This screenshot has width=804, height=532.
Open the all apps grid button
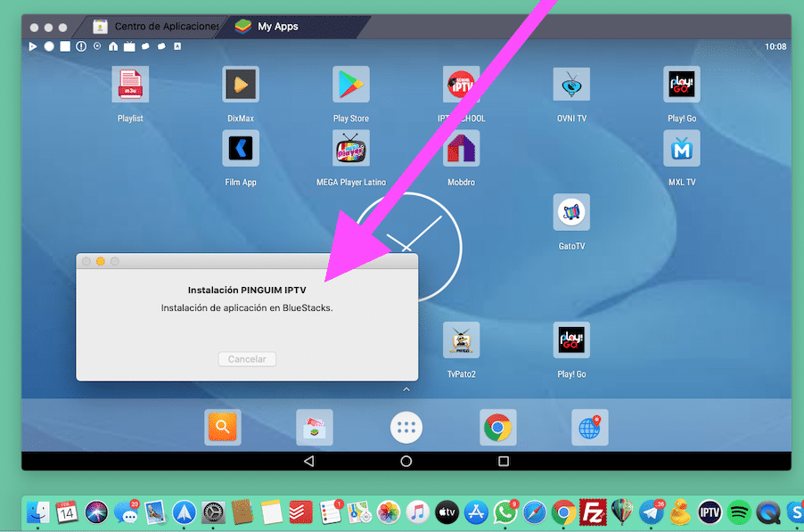pos(406,428)
